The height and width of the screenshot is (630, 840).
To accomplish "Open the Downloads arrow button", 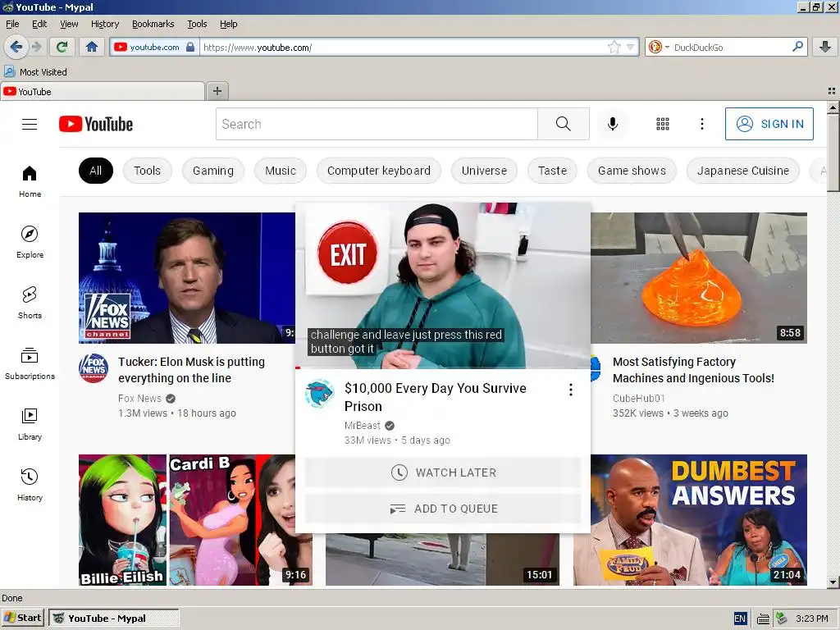I will (825, 47).
